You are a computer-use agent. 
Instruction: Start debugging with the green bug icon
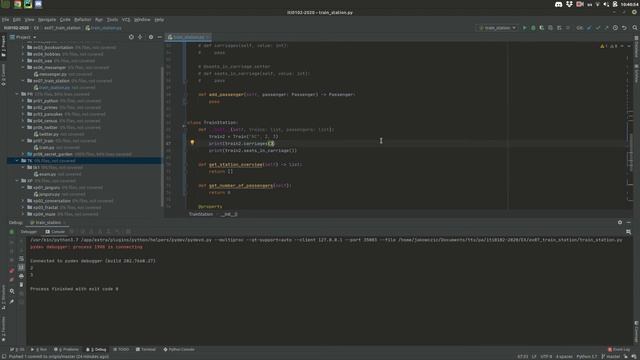[x=533, y=28]
